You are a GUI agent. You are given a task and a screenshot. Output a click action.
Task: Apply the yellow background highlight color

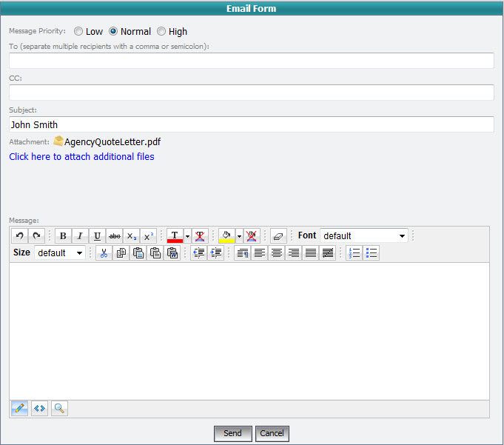click(226, 236)
